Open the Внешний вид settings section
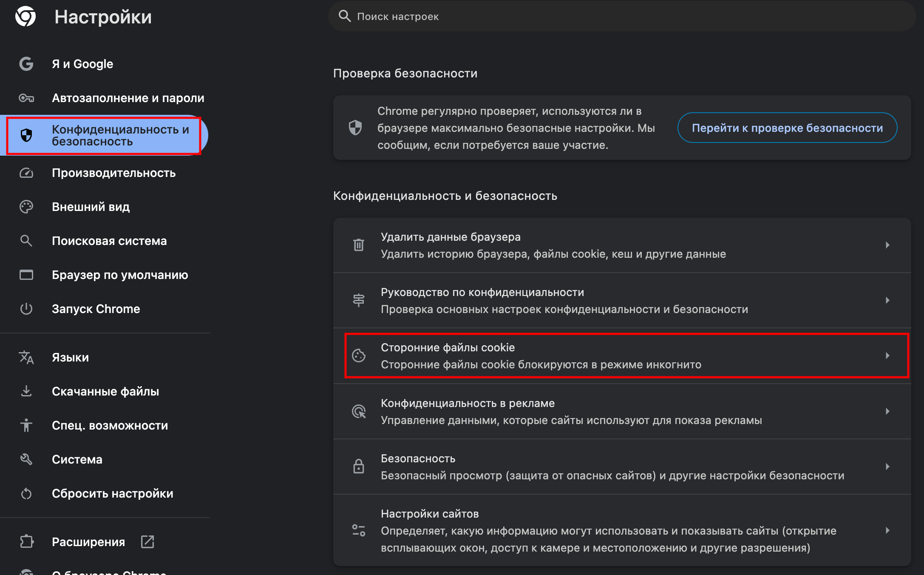924x575 pixels. coord(91,207)
